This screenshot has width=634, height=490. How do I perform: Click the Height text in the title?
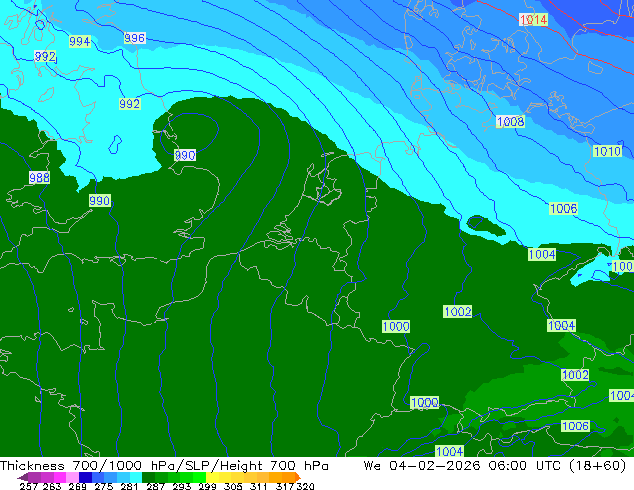[241, 466]
